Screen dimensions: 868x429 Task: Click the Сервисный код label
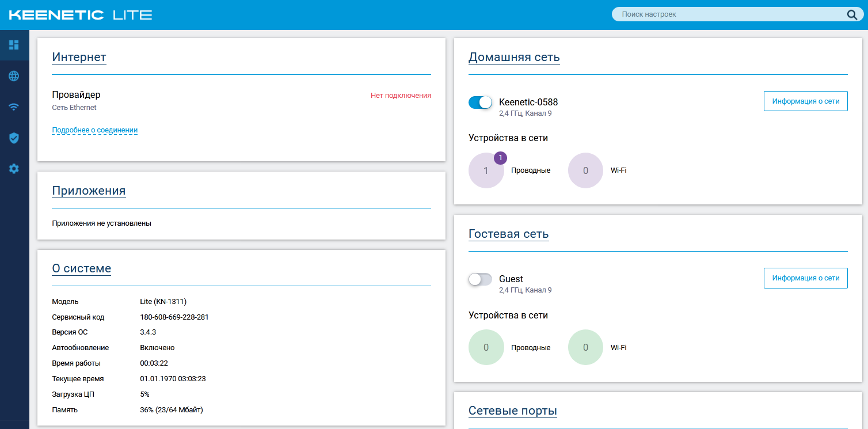click(x=78, y=317)
